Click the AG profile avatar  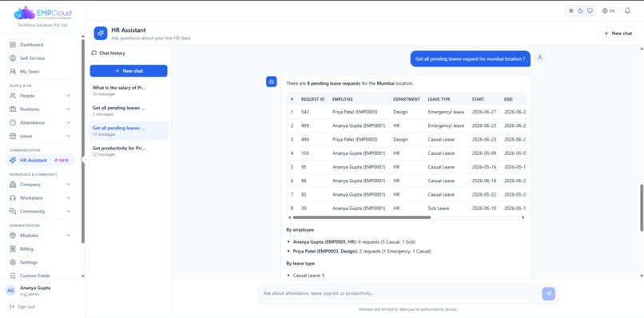tap(10, 291)
